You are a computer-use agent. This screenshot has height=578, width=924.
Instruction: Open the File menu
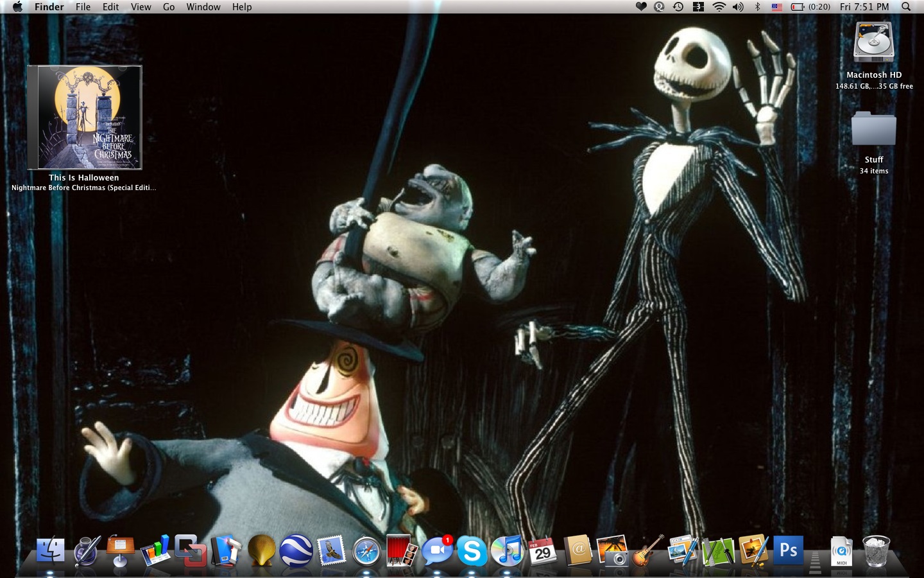point(83,7)
